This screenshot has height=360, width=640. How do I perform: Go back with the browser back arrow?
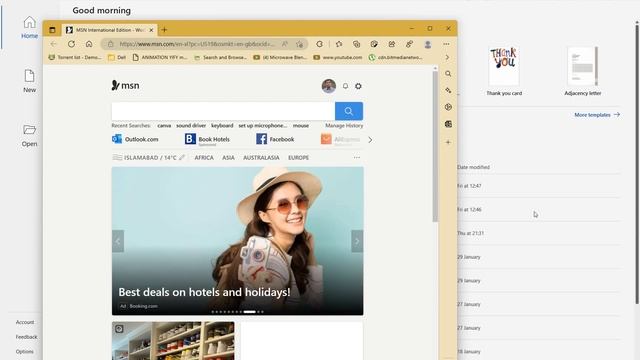53,44
